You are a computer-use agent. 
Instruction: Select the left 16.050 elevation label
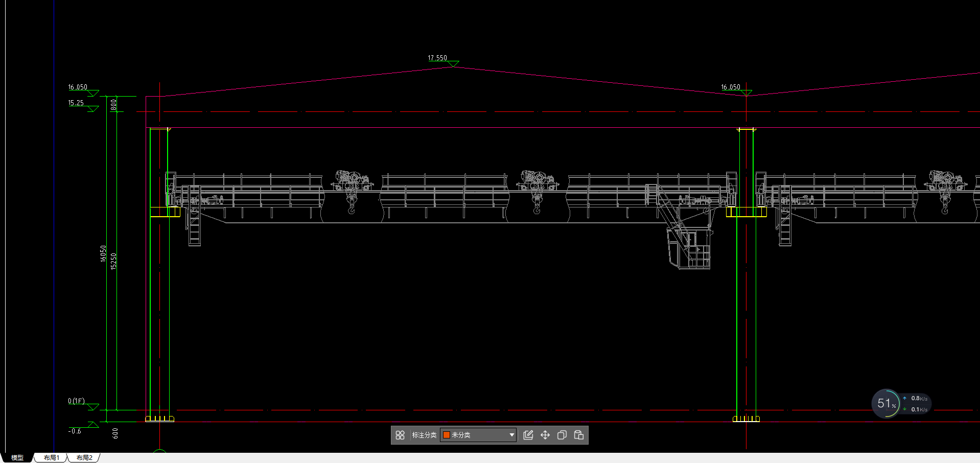click(x=78, y=87)
